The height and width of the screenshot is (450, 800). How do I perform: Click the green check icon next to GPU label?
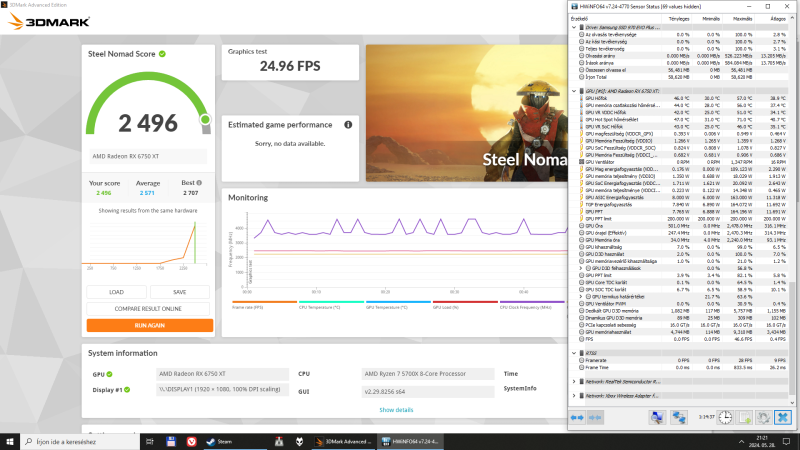point(109,374)
